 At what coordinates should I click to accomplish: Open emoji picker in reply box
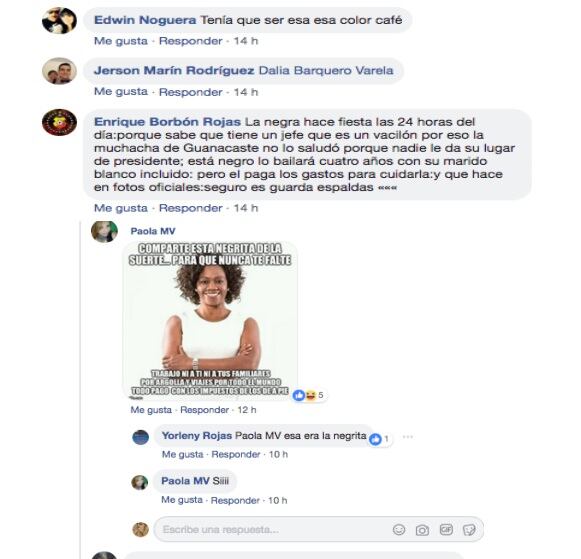tap(399, 530)
